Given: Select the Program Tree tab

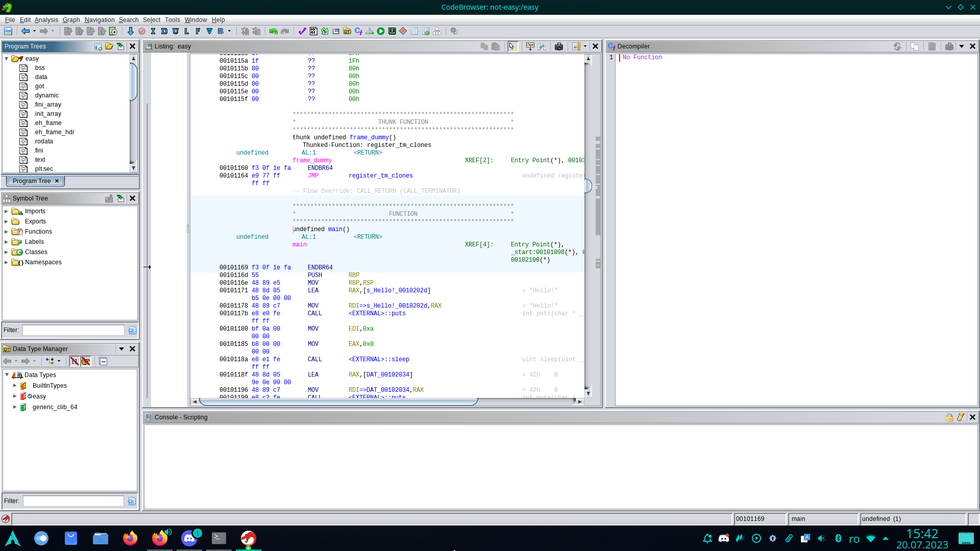Looking at the screenshot, I should (x=32, y=181).
